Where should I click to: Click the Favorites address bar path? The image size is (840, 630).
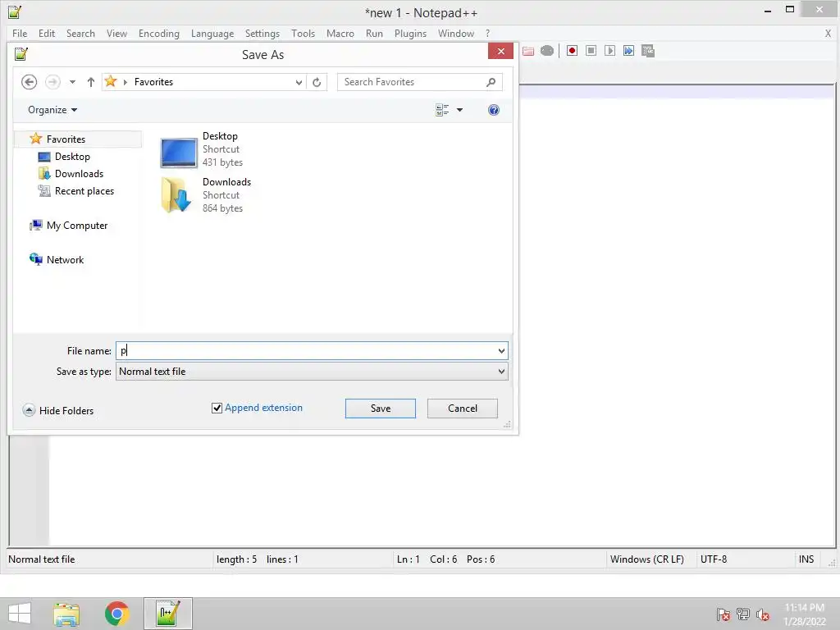tap(153, 82)
